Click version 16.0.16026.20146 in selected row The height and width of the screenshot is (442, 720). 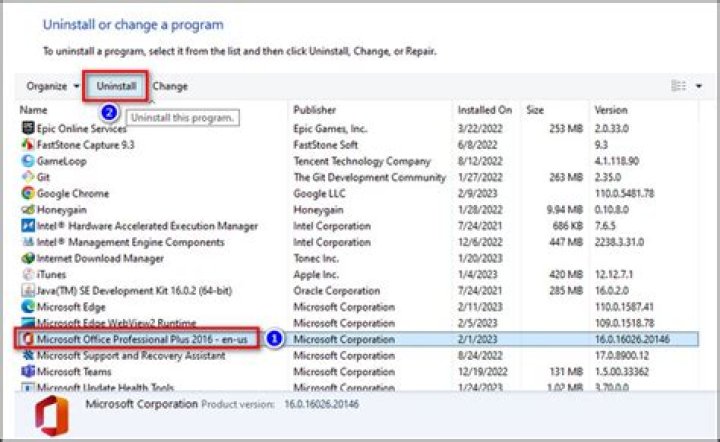[632, 340]
